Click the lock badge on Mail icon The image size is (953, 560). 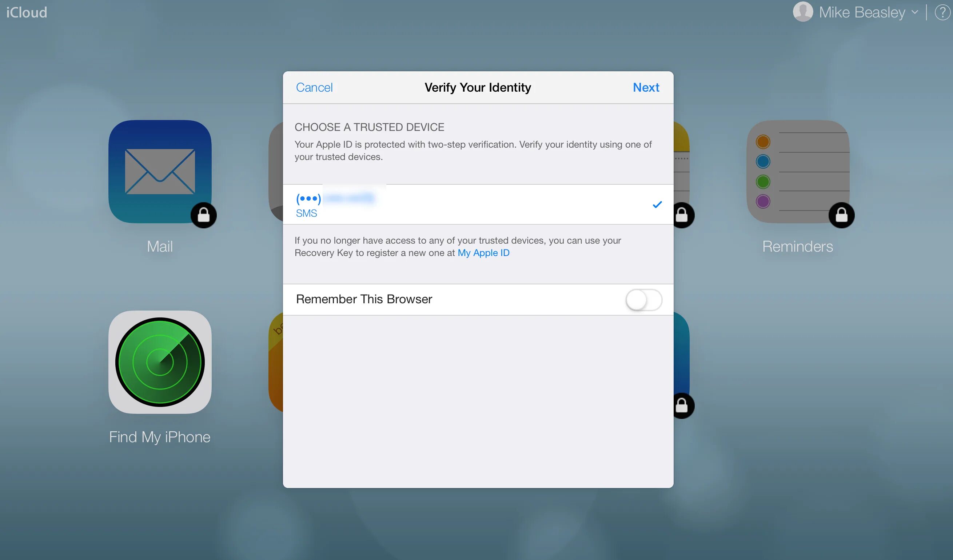[203, 215]
